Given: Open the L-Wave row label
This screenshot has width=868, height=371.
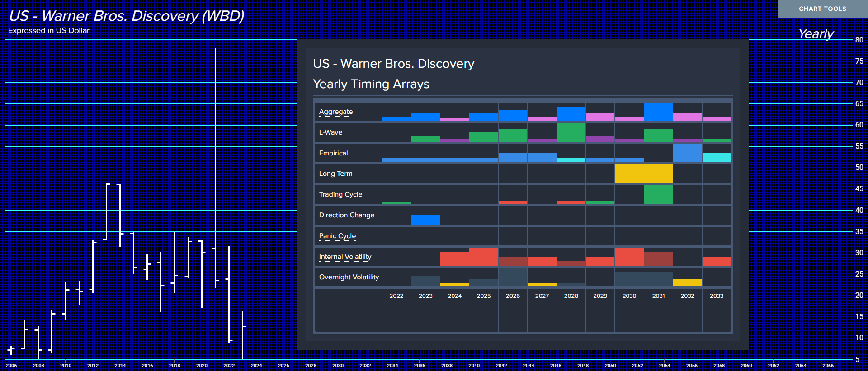Looking at the screenshot, I should click(x=330, y=132).
